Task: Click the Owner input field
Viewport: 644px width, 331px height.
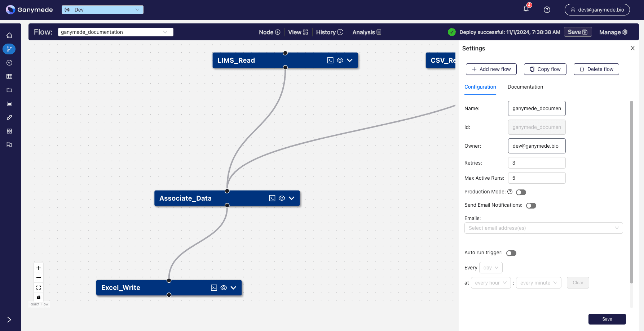Action: click(x=537, y=146)
